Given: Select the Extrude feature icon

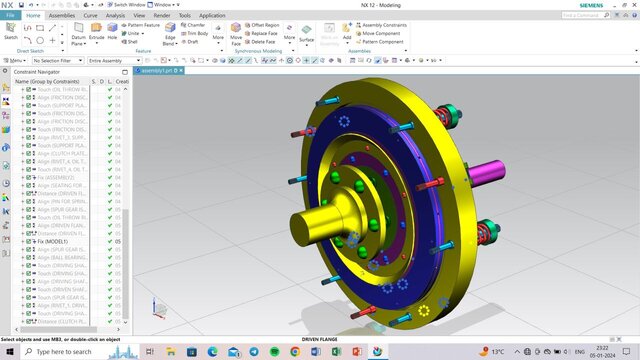Looking at the screenshot, I should point(96,28).
